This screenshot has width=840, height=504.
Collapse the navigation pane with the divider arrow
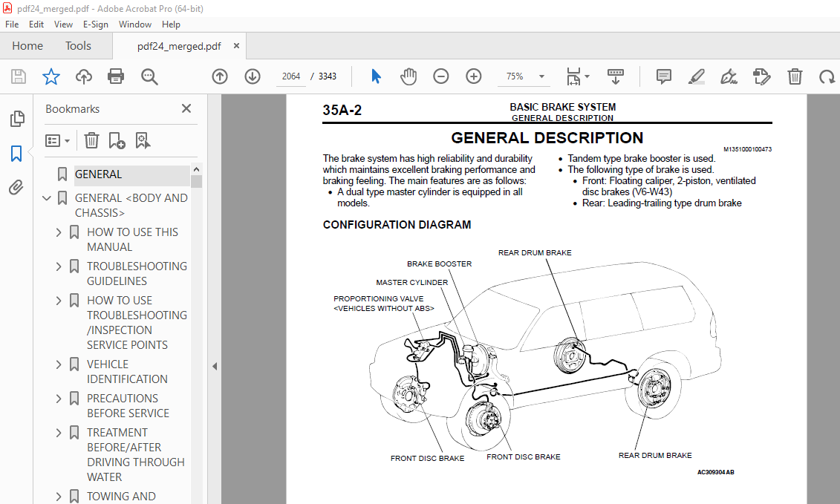pyautogui.click(x=215, y=366)
